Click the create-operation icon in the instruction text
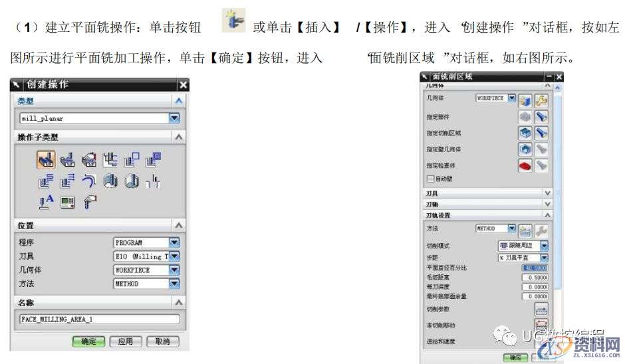Viewport: 625px width, 364px height. tap(234, 21)
